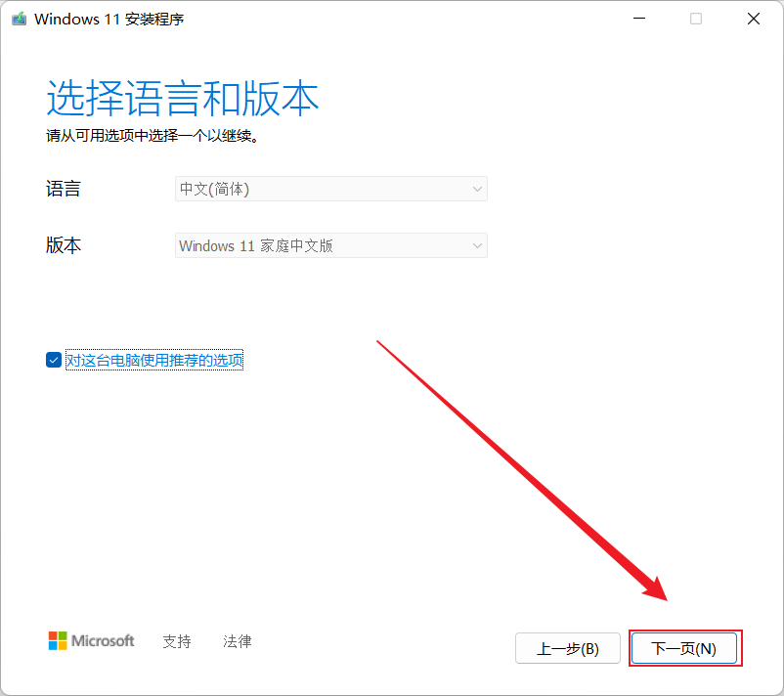Click the 上一步(B) button
The width and height of the screenshot is (784, 696).
click(568, 648)
